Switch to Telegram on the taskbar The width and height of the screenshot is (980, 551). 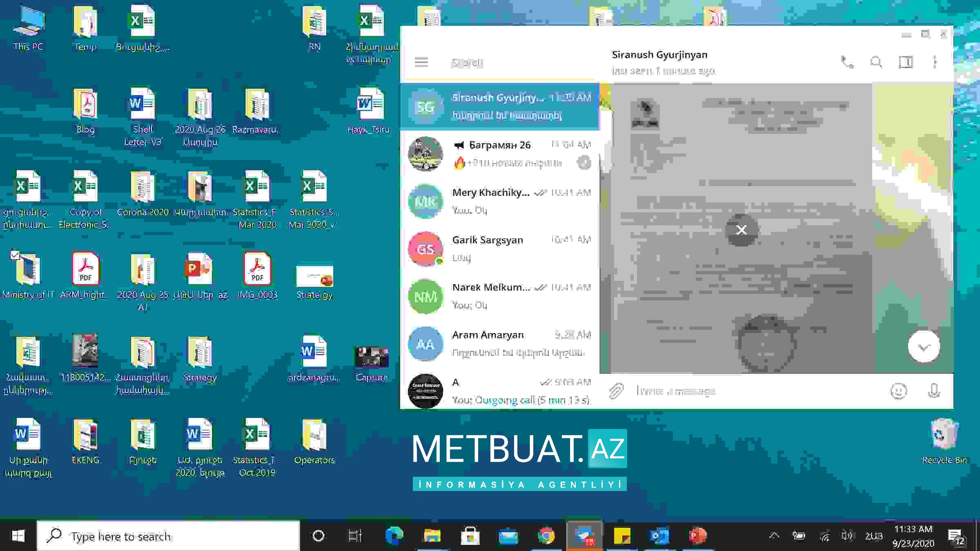[584, 536]
